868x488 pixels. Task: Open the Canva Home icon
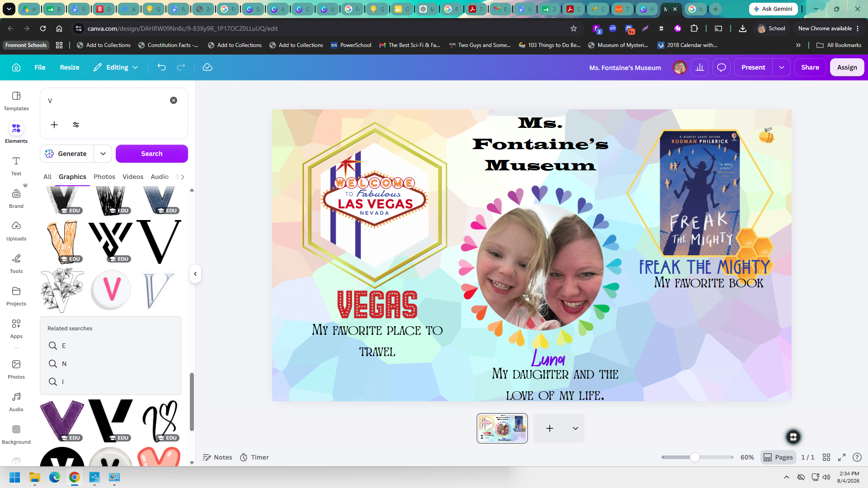[x=16, y=67]
